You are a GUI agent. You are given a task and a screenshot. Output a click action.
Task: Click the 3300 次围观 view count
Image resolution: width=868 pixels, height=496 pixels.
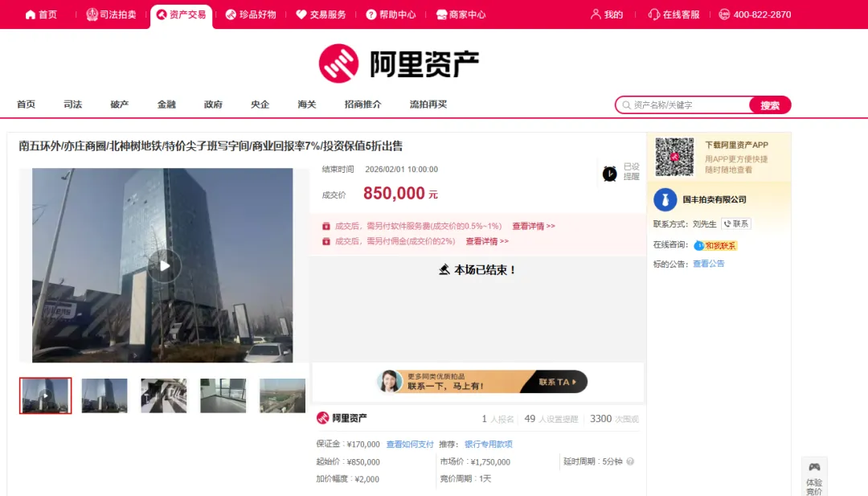click(x=614, y=419)
